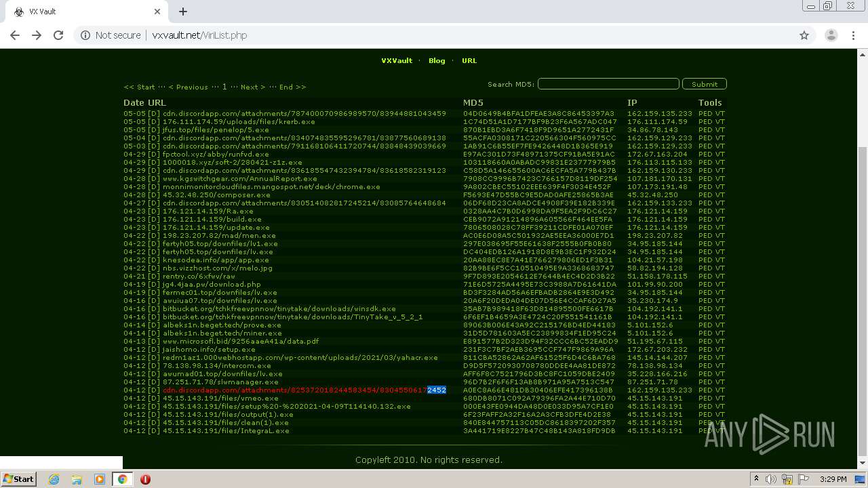Click the < Previous page link
Screen dimensions: 868x488
[x=188, y=87]
